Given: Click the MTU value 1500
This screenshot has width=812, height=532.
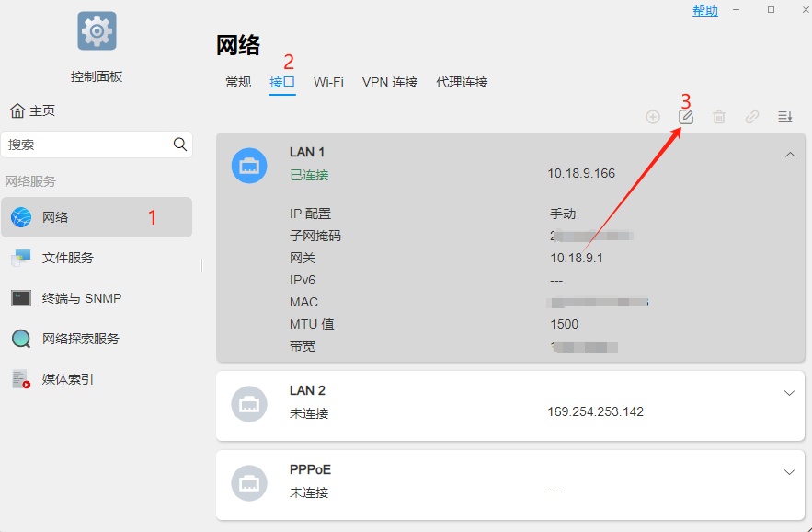Looking at the screenshot, I should click(x=564, y=324).
